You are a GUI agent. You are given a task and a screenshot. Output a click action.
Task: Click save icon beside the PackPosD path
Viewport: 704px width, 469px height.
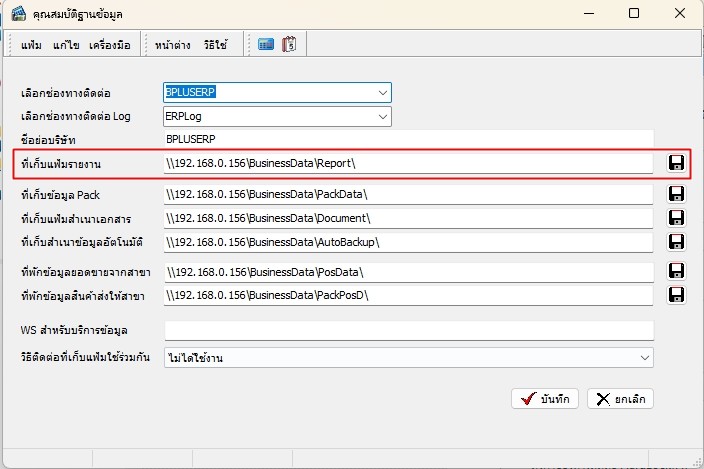(x=676, y=294)
